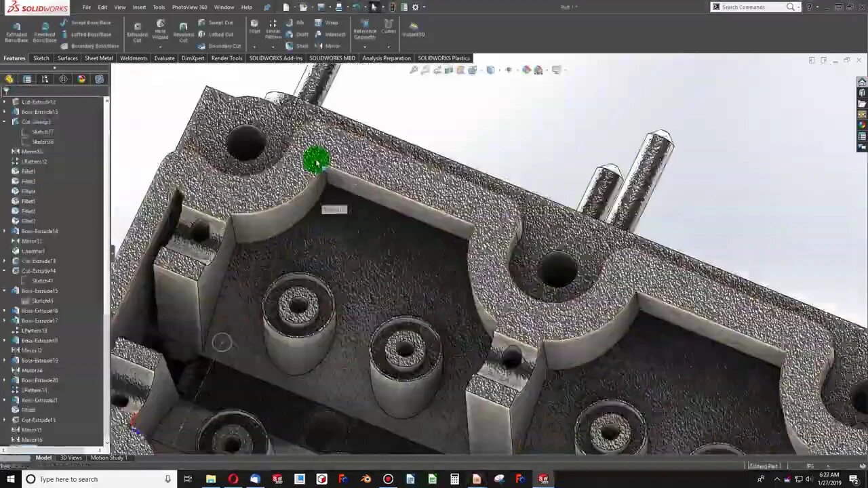Viewport: 868px width, 488px height.
Task: Expand the Boss-Extrude17 tree node
Action: [x=4, y=321]
